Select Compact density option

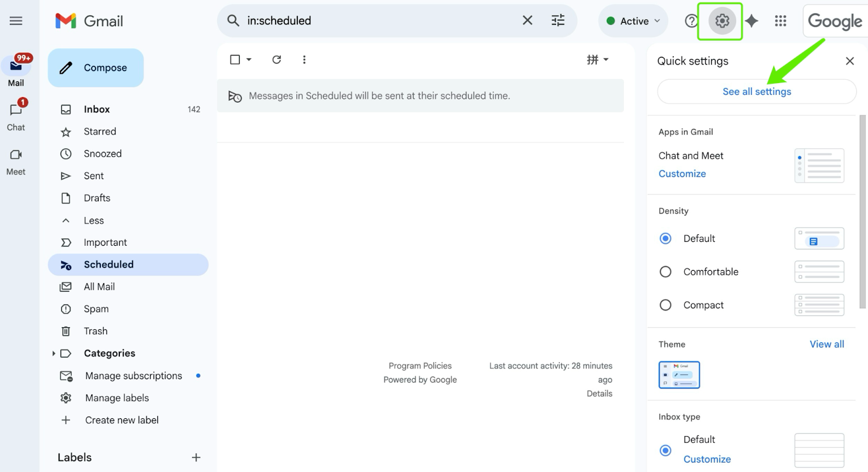tap(666, 305)
